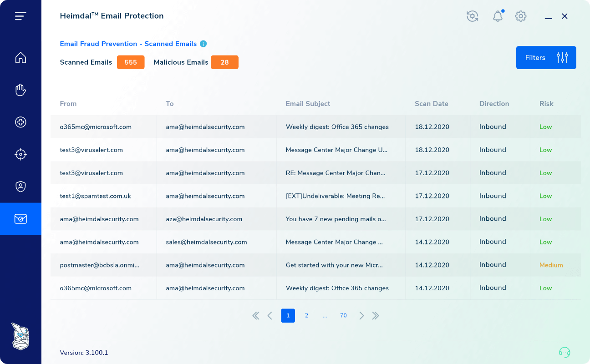Click the pagination ellipsis
Image resolution: width=590 pixels, height=364 pixels.
[325, 316]
